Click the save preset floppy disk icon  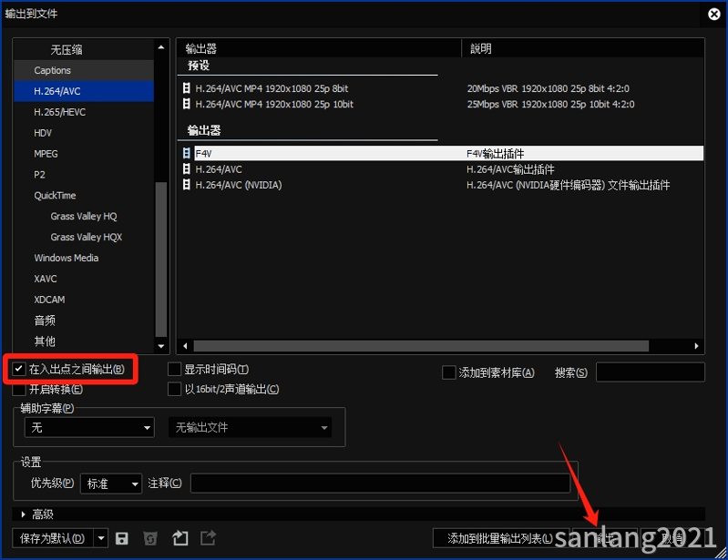click(122, 538)
